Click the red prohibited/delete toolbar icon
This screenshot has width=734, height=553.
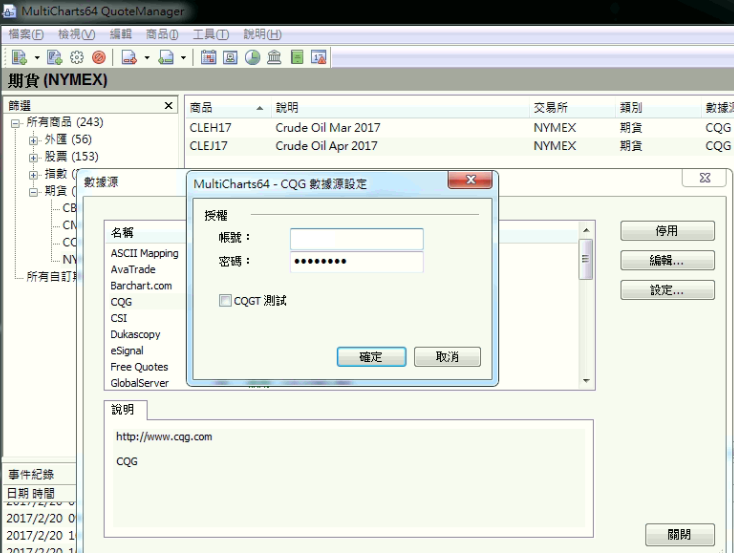99,58
